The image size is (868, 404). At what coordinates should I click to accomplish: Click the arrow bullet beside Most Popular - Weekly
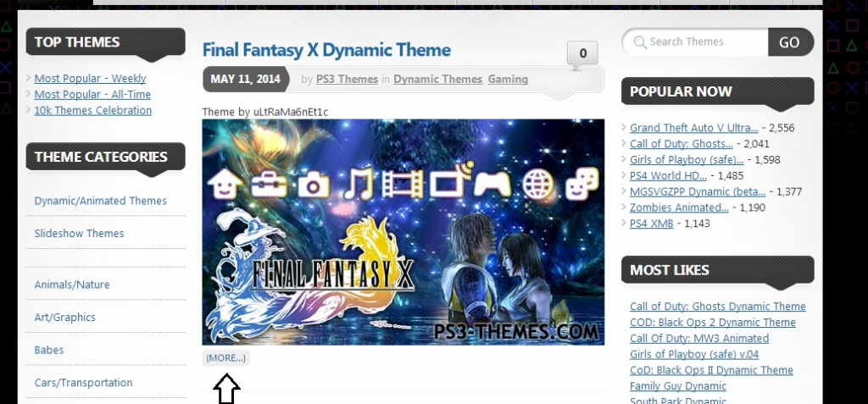tap(29, 79)
